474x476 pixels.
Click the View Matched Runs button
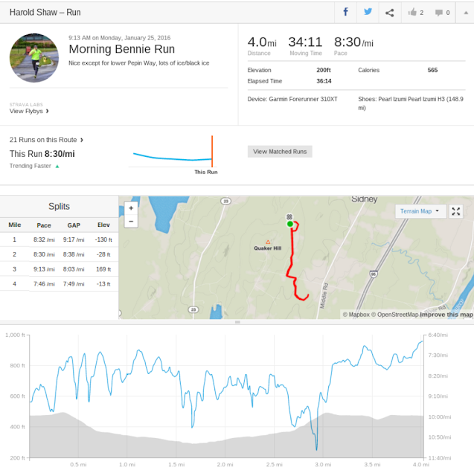pyautogui.click(x=280, y=151)
